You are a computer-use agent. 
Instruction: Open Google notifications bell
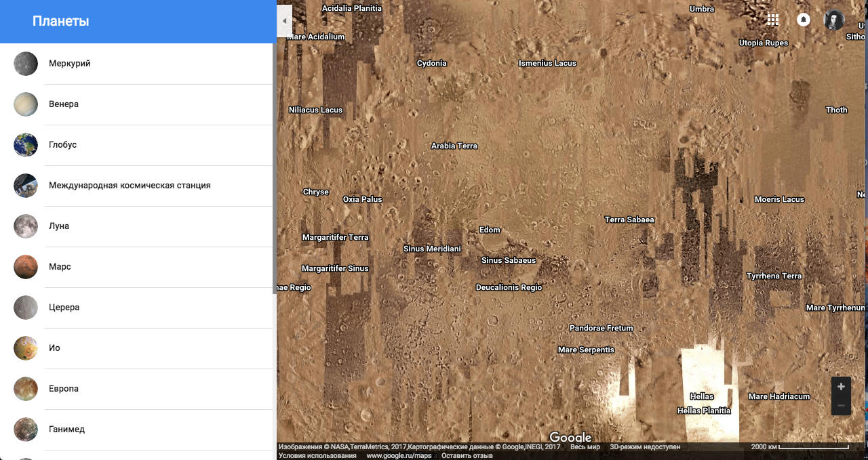(x=804, y=20)
